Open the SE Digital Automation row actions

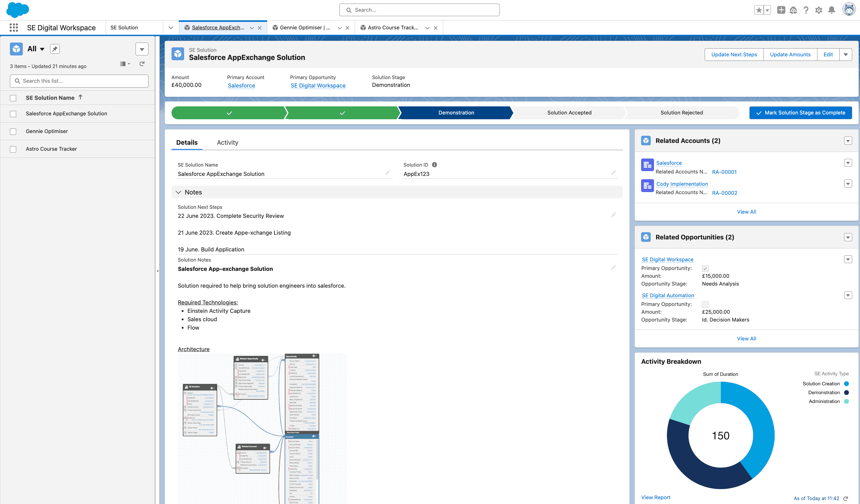[x=848, y=295]
